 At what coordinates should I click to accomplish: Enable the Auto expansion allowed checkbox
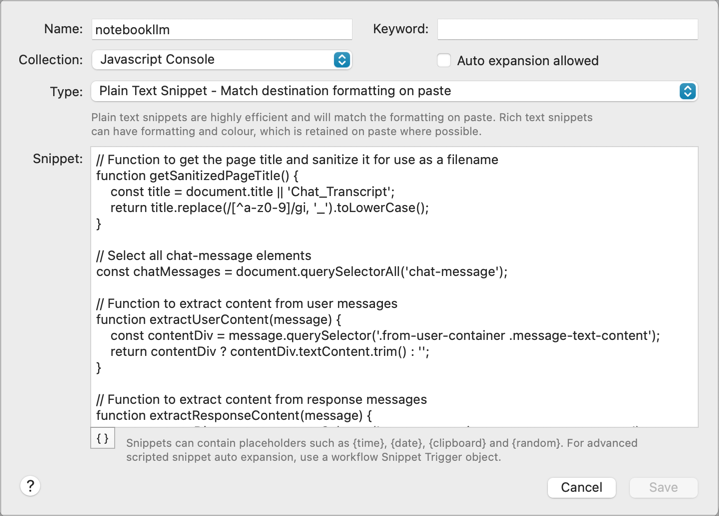[x=444, y=61]
